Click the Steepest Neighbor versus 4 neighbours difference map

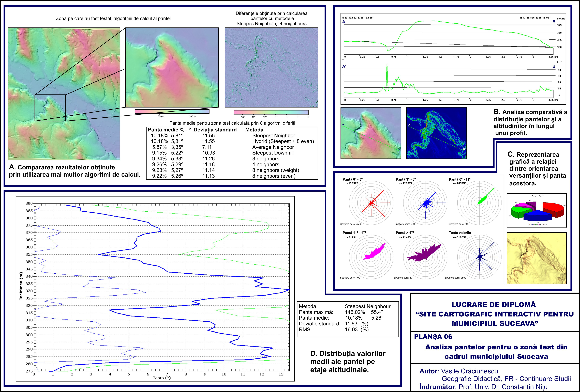coord(272,67)
